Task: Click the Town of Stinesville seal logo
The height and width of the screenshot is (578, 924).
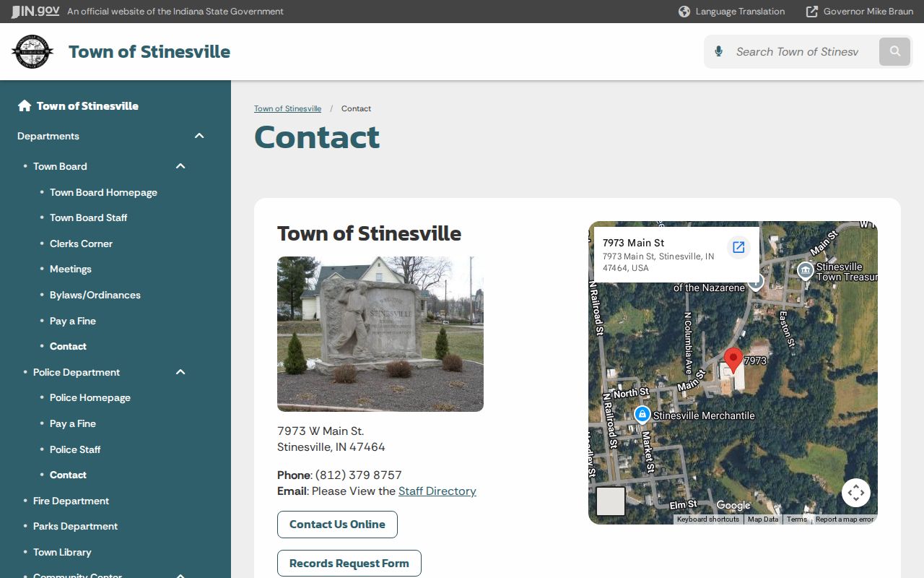Action: [32, 51]
